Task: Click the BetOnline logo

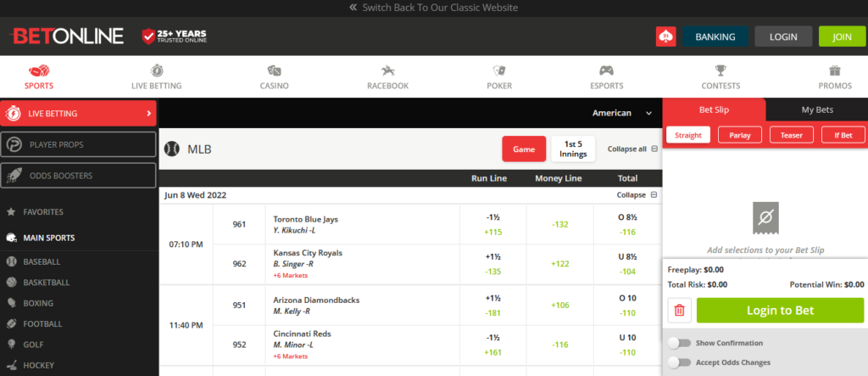Action: click(x=66, y=36)
